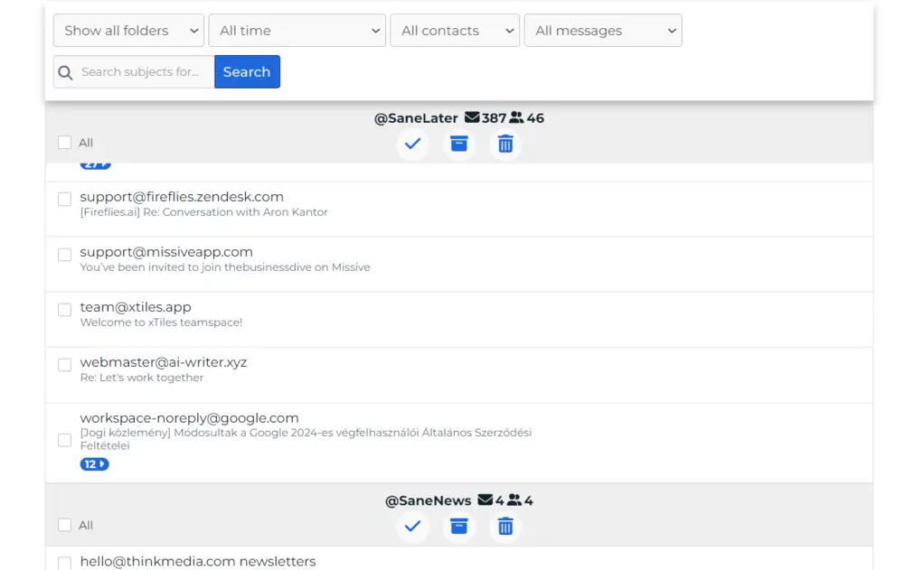Screen dimensions: 924x570
Task: Open the All contacts dropdown
Action: 454,30
